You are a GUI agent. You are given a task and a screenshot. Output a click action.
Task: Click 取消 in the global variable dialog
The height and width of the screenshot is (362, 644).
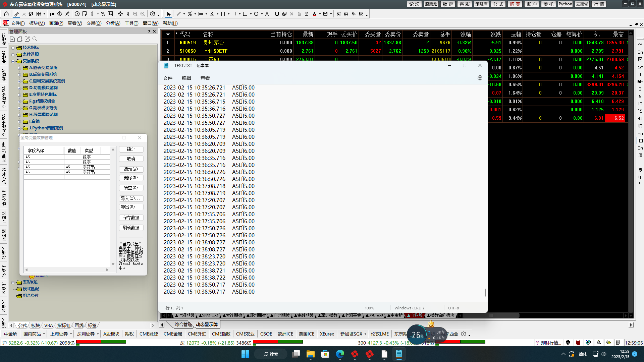coord(131,159)
